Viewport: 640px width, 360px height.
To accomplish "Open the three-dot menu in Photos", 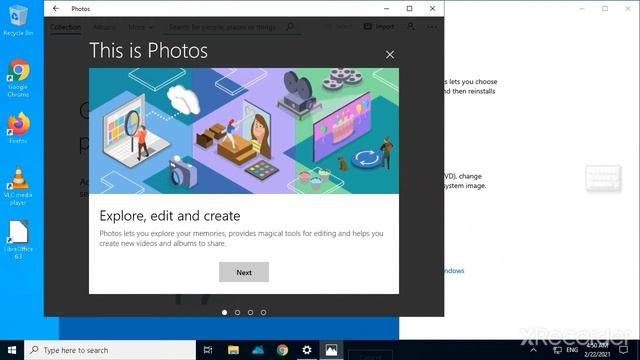I will (432, 27).
